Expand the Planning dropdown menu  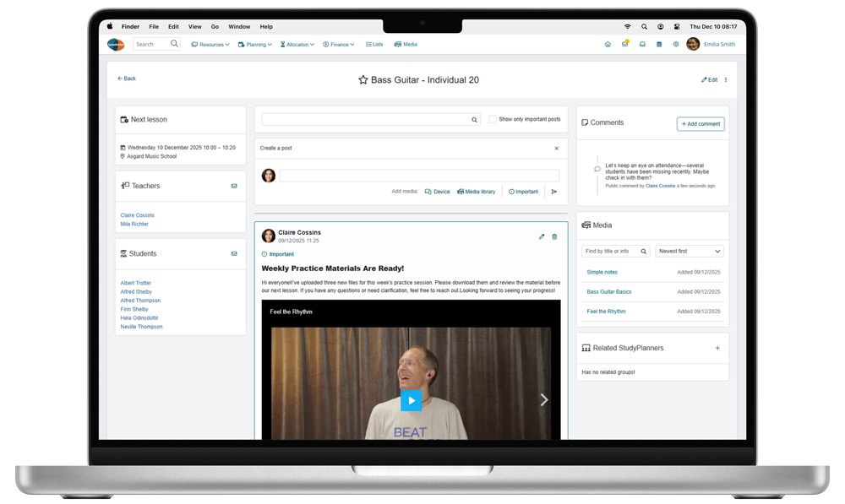tap(255, 45)
